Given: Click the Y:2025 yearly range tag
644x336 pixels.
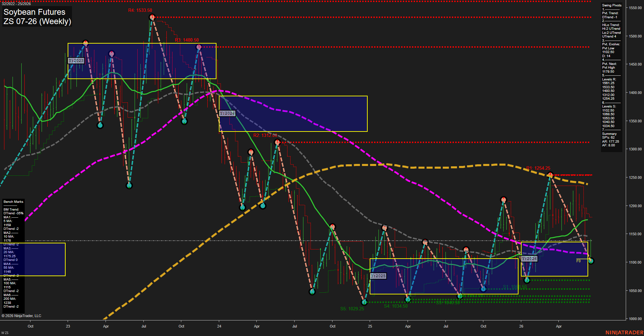Looking at the screenshot, I should pos(378,276).
